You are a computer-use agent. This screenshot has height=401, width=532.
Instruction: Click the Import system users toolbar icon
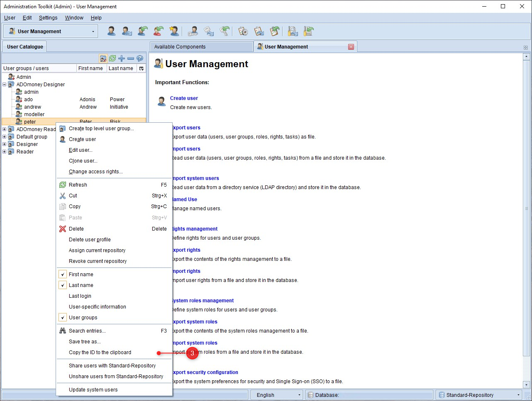[x=159, y=31]
